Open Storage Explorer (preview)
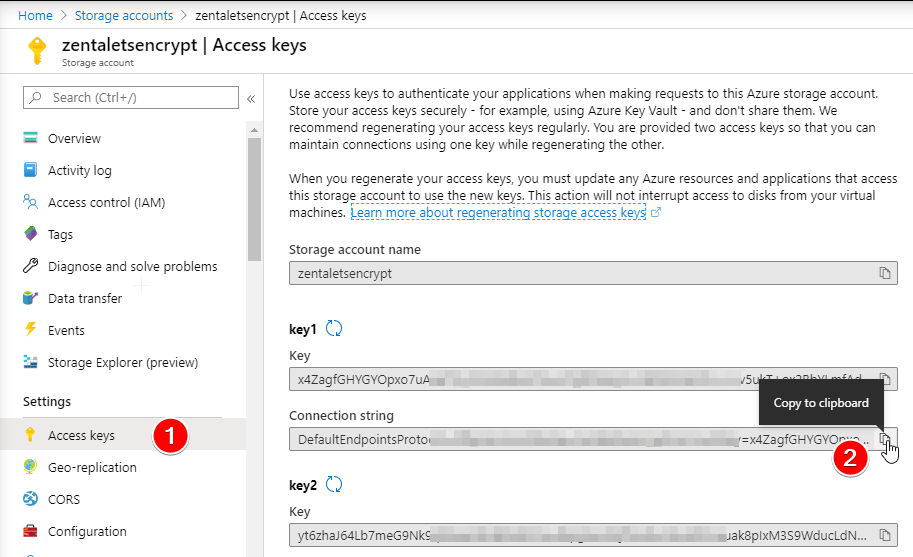Screen dimensions: 913x557 [123, 363]
